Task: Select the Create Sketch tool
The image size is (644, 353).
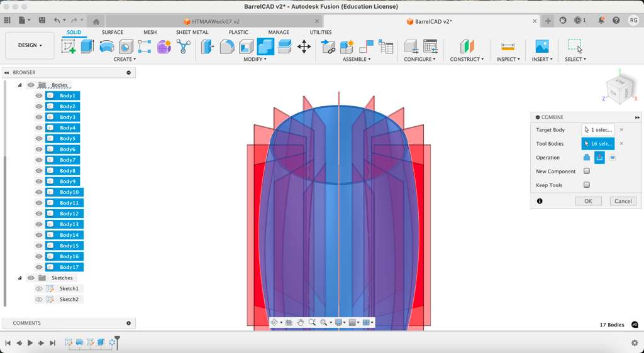Action: click(x=69, y=46)
